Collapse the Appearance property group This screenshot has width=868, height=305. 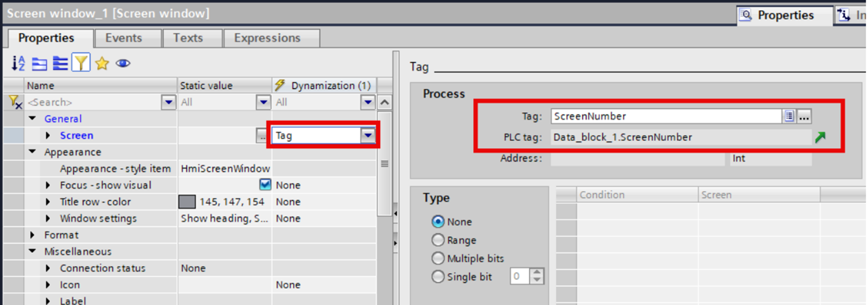coord(32,152)
